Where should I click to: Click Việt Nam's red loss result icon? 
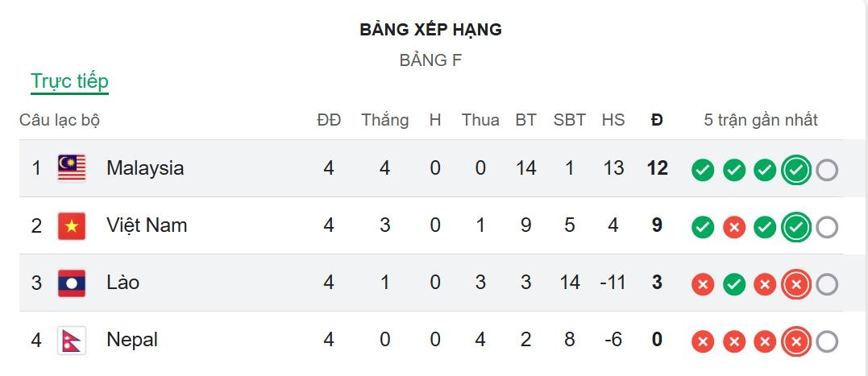tap(733, 228)
